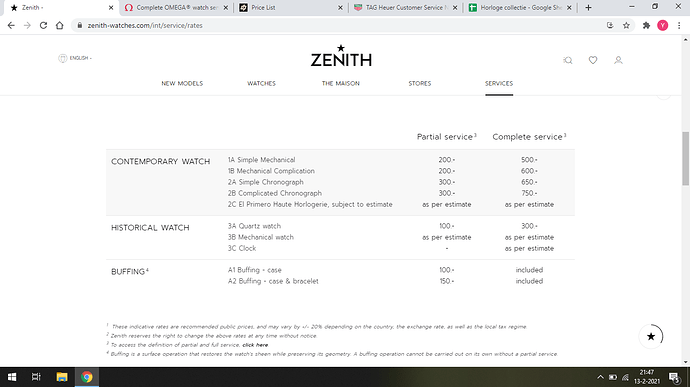Click 'A2 Buffing - case & bracelet' row
This screenshot has height=387, width=690.
[340, 281]
